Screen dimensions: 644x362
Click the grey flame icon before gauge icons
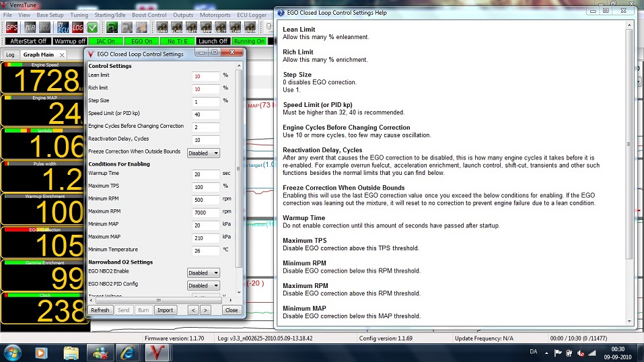pos(141,28)
